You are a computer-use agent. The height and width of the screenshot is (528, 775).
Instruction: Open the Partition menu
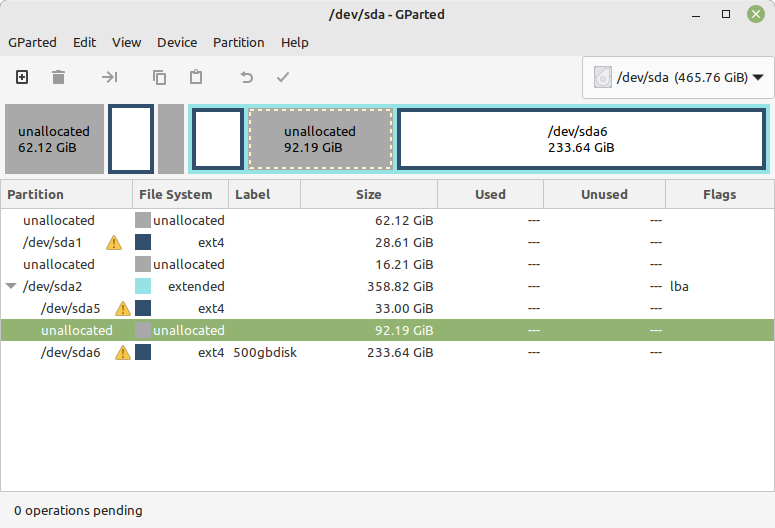[x=239, y=43]
